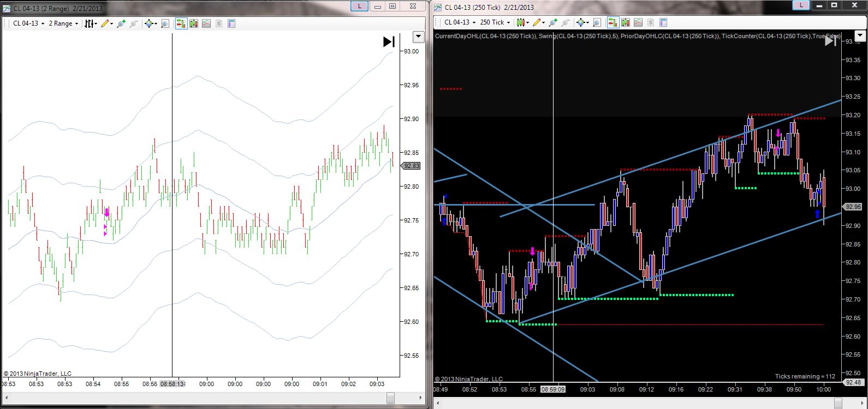
Task: Click the chart icon in the 2 Range title bar
Action: click(x=7, y=8)
